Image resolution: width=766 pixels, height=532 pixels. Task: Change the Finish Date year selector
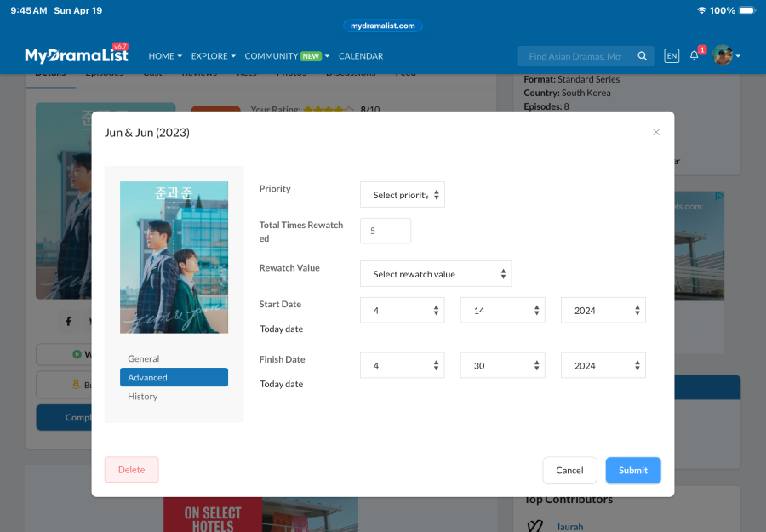[x=603, y=365]
